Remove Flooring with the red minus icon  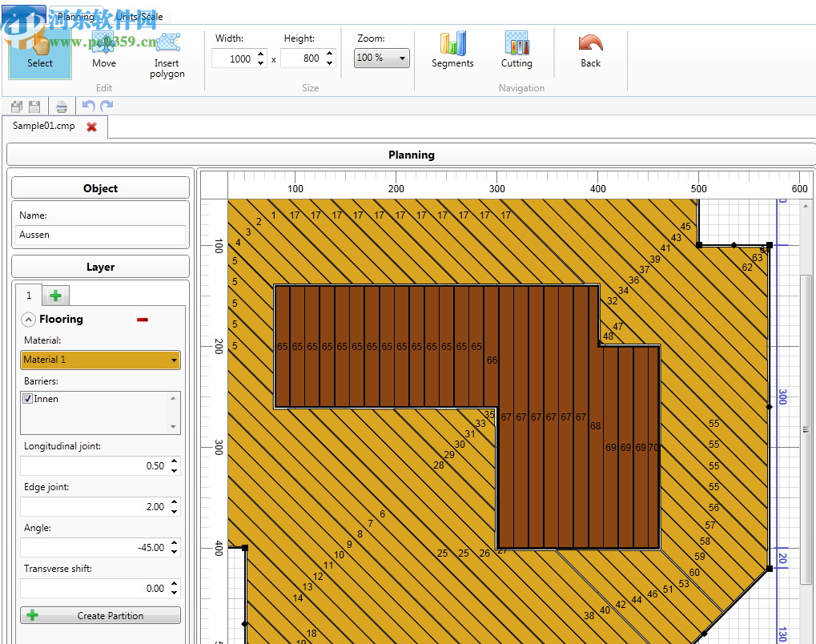point(143,320)
